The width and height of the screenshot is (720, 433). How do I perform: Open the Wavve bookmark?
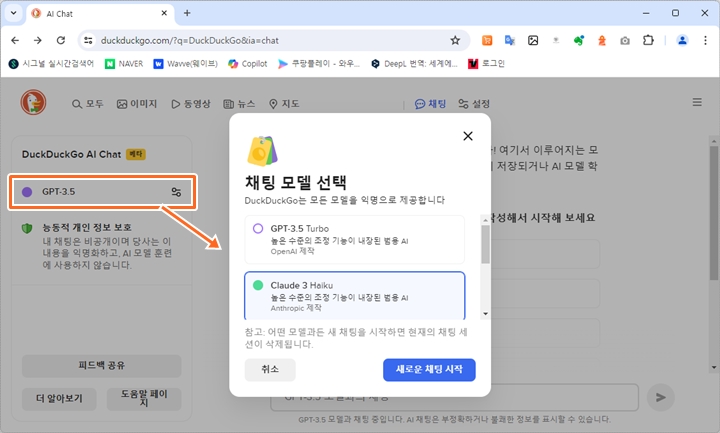186,64
